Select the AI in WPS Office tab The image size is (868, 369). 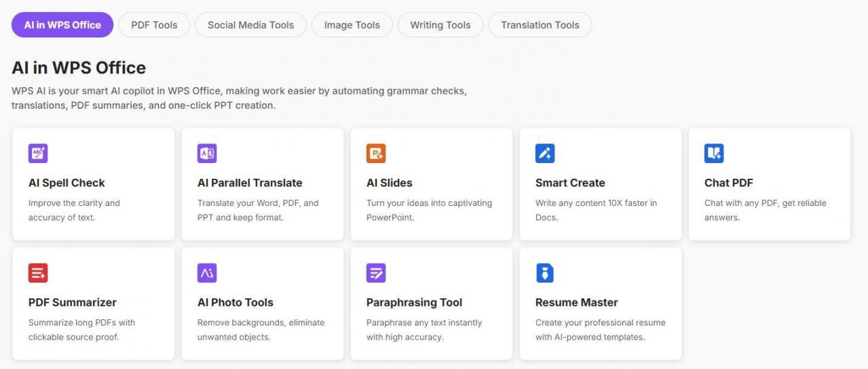[x=62, y=25]
